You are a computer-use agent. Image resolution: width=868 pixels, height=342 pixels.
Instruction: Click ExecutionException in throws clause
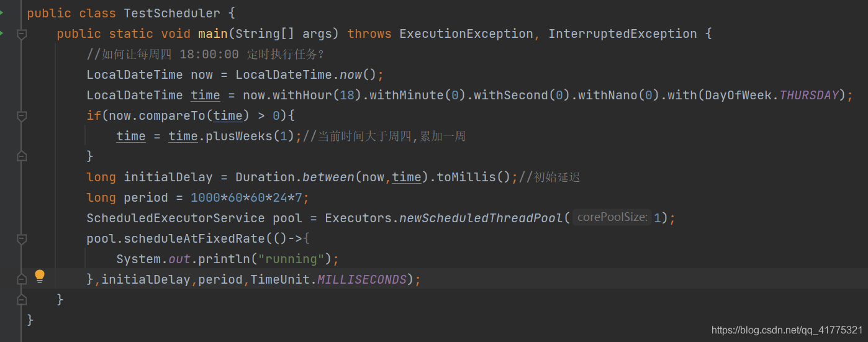tap(466, 34)
